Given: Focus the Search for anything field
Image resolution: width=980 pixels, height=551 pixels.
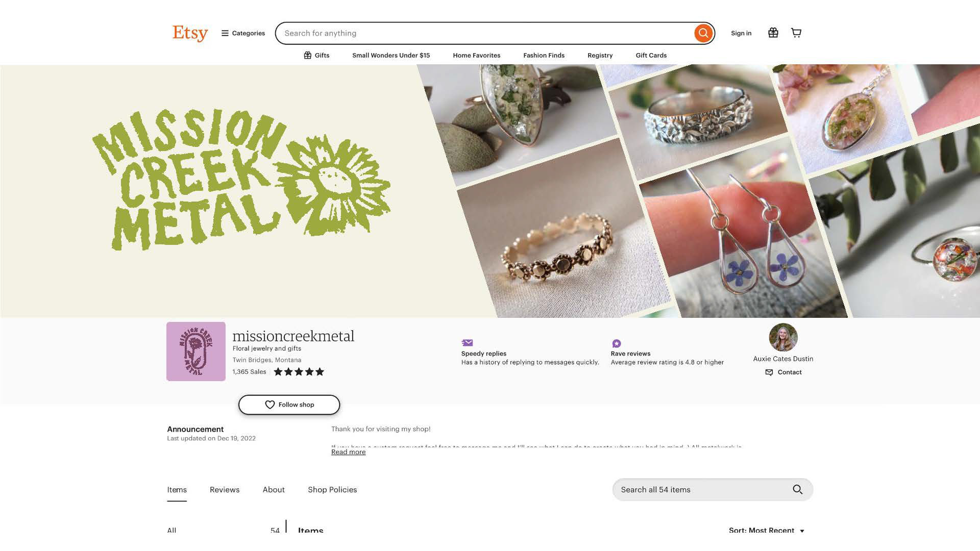Looking at the screenshot, I should 485,33.
